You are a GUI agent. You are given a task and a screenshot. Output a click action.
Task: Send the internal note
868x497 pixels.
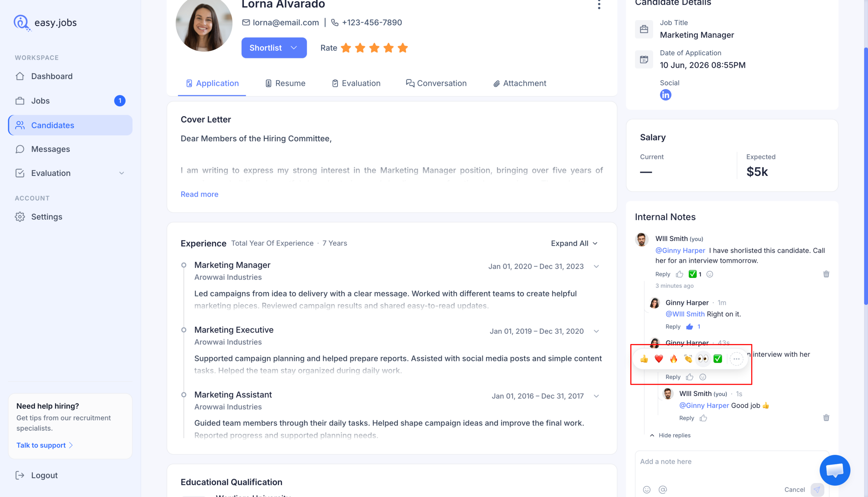[817, 490]
